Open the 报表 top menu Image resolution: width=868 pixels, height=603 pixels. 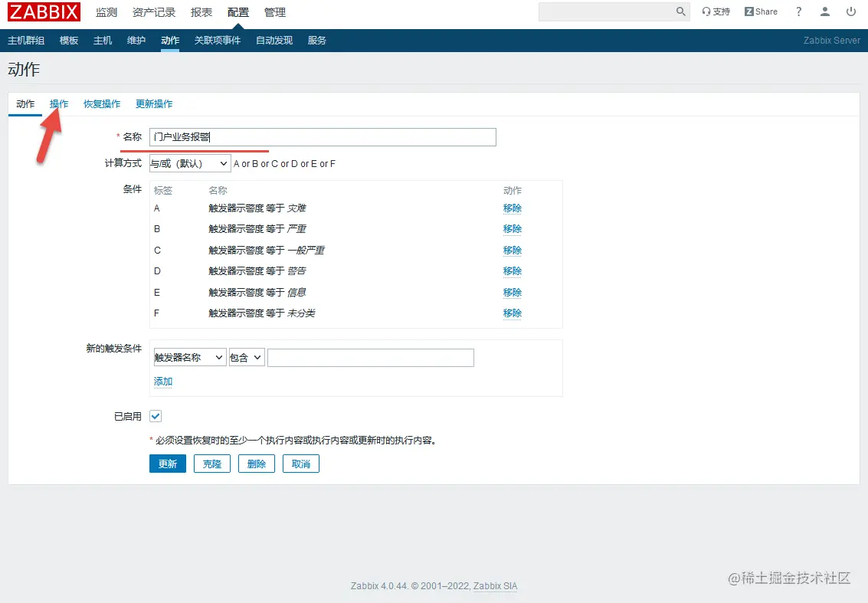tap(201, 12)
